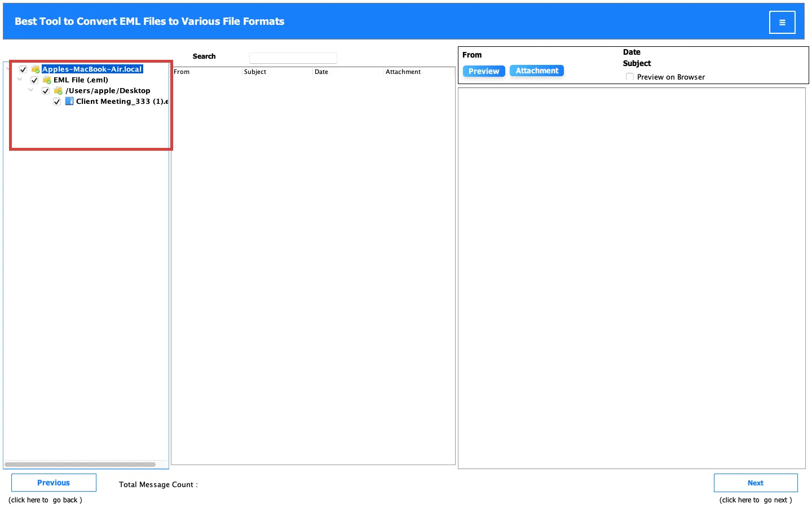
Task: Click the Search input field
Action: 293,58
